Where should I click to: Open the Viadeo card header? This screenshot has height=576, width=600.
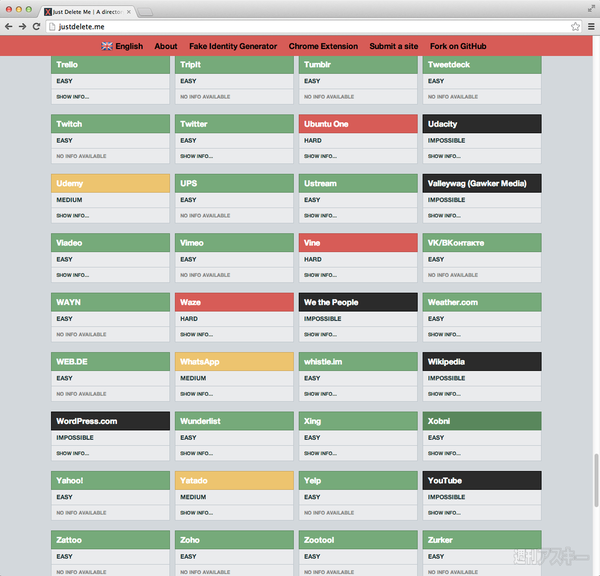point(110,243)
